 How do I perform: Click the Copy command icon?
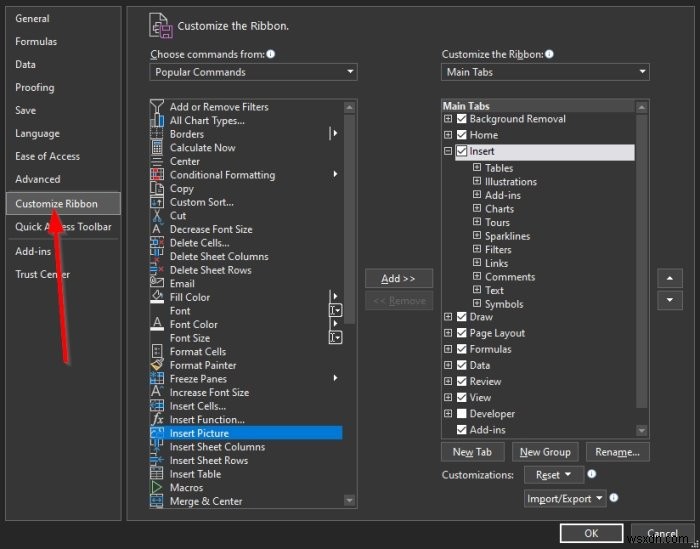pos(157,188)
